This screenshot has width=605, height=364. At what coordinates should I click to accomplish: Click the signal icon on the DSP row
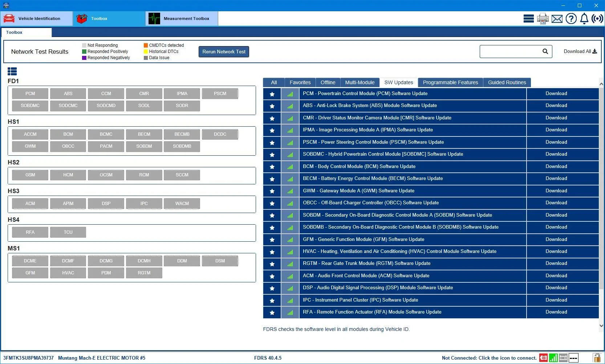[290, 288]
